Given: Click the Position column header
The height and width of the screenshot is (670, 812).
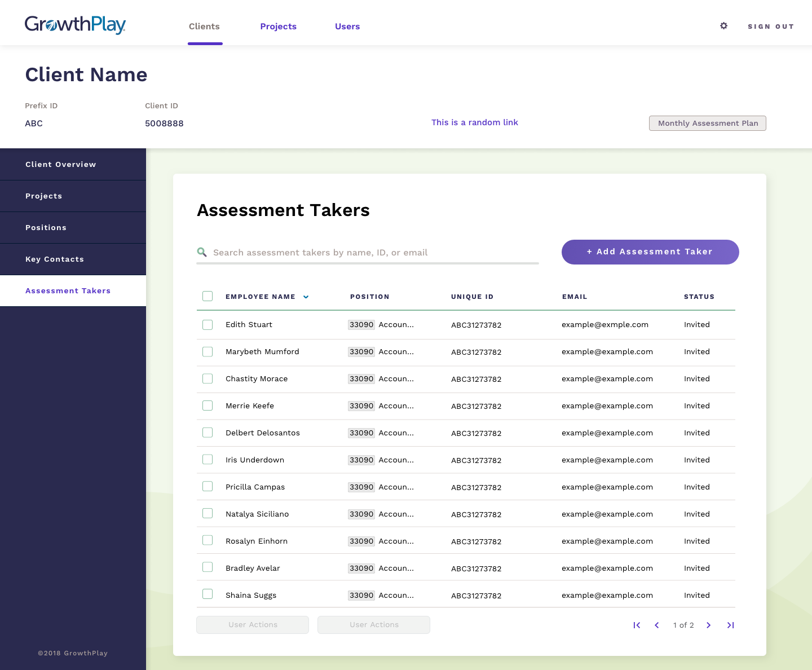Looking at the screenshot, I should [x=370, y=297].
